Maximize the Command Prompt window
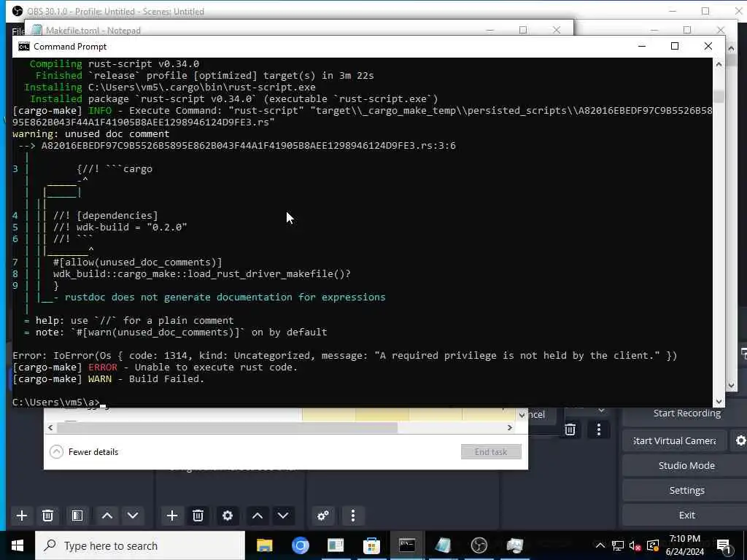This screenshot has height=560, width=747. [x=675, y=46]
